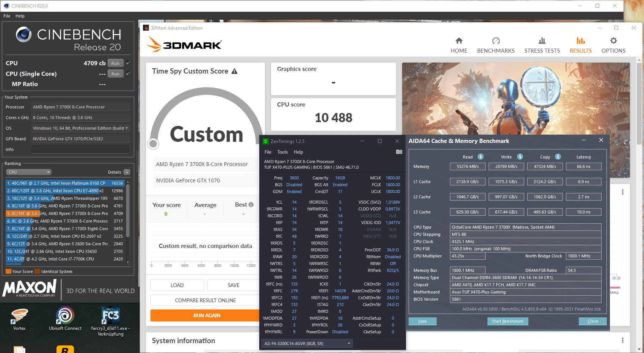The width and height of the screenshot is (644, 353).
Task: Open Cinebench Help menu
Action: (x=20, y=16)
